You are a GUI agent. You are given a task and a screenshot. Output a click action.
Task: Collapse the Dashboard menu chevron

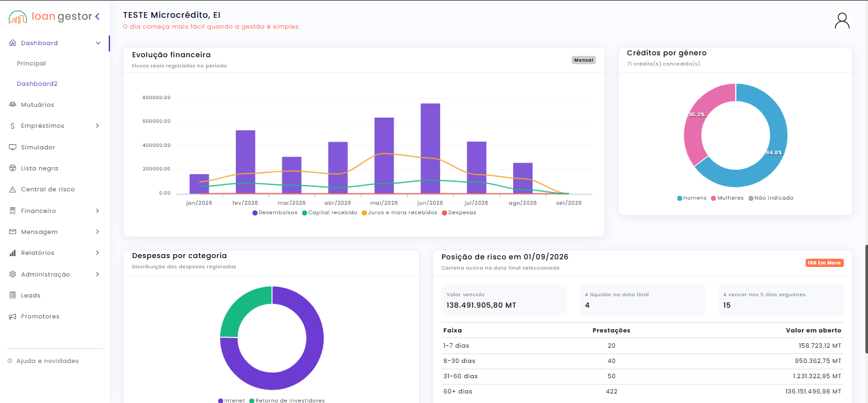(x=98, y=43)
